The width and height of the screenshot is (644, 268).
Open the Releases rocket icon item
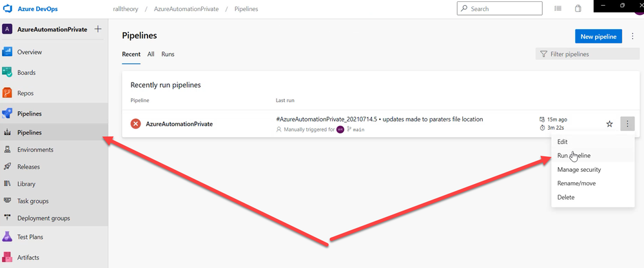[8, 167]
